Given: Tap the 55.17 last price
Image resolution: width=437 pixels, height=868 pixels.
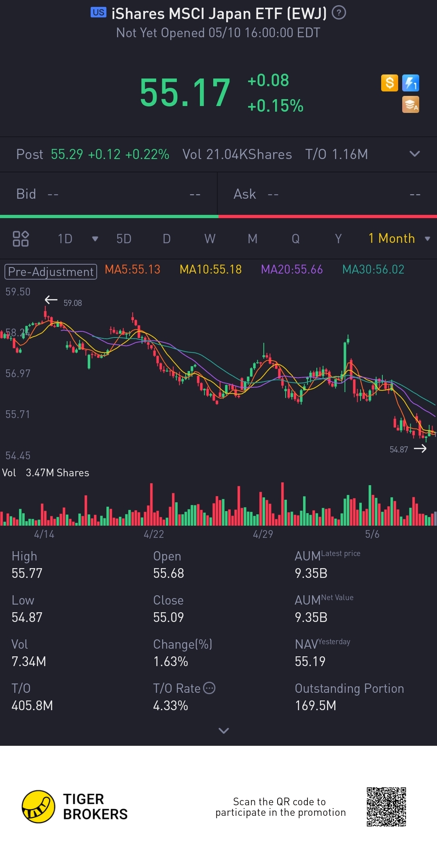Looking at the screenshot, I should (185, 93).
